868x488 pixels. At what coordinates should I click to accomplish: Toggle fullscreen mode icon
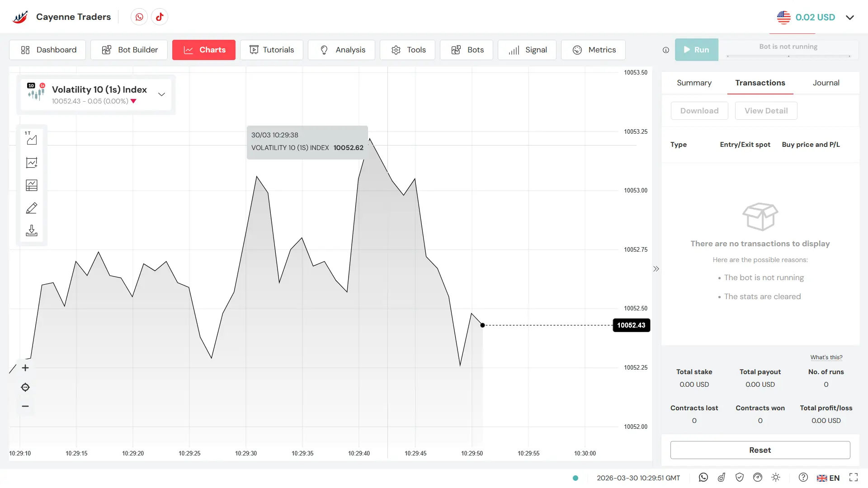click(x=854, y=478)
